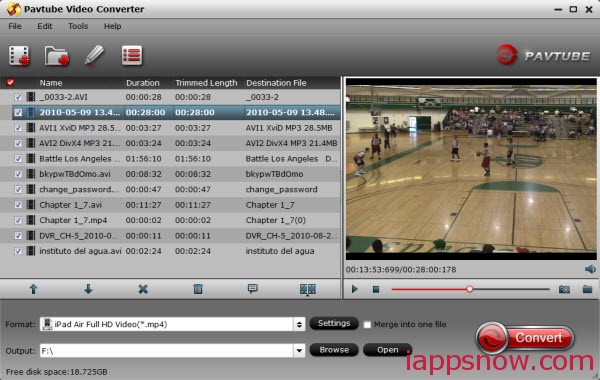Move selected item up with arrow icon

pos(34,289)
